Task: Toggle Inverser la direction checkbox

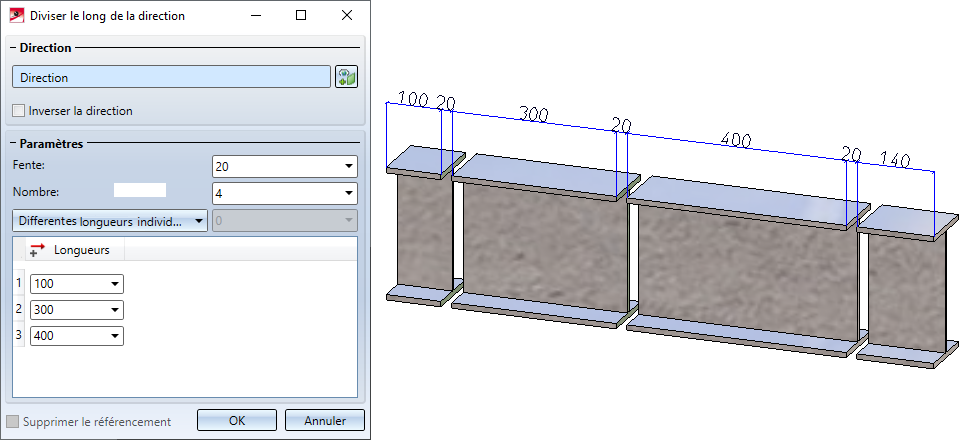Action: [19, 111]
